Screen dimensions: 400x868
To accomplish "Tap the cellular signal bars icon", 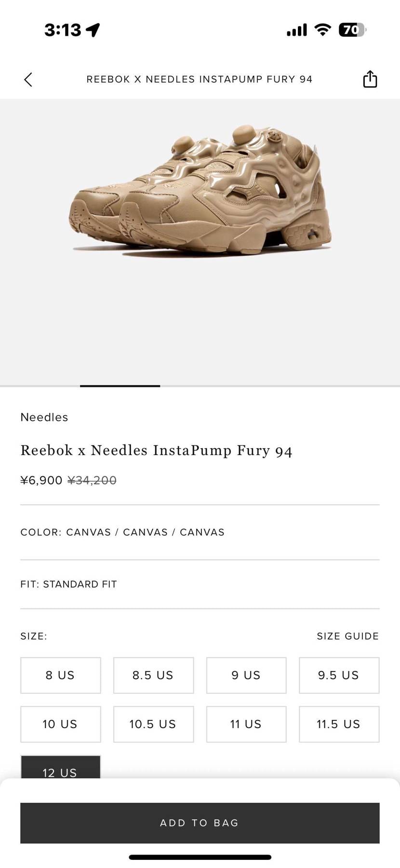I will [x=296, y=30].
